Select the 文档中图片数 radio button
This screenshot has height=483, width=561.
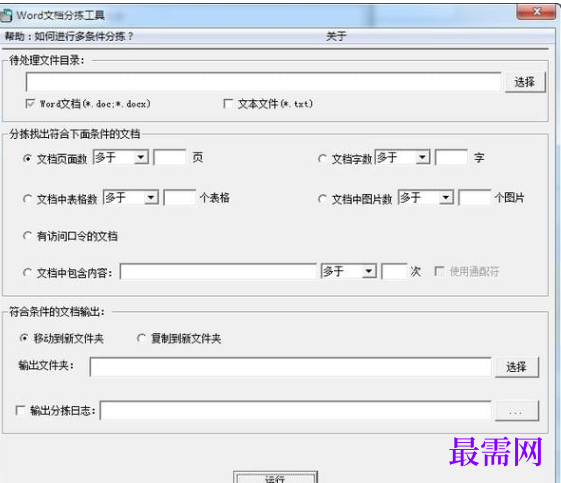(322, 199)
